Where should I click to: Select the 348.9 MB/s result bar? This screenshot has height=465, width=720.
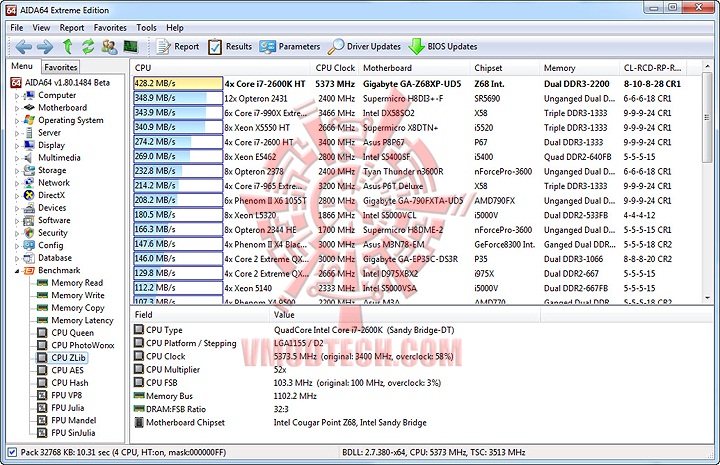178,98
